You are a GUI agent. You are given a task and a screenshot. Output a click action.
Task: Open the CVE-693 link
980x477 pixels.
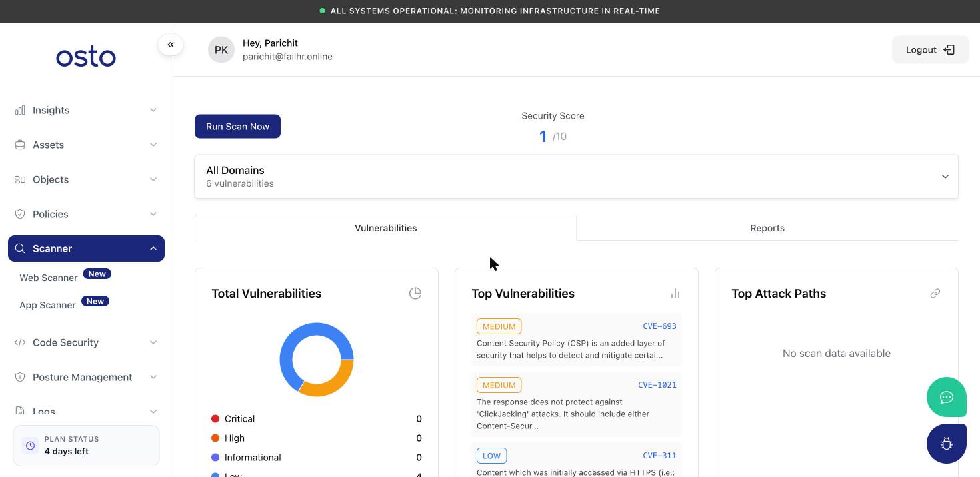point(659,326)
